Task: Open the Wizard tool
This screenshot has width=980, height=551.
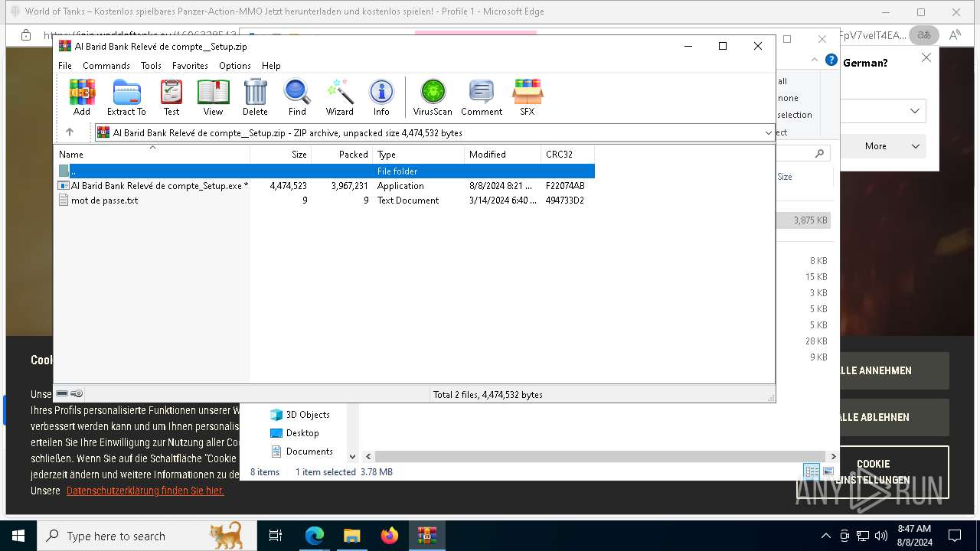Action: tap(339, 97)
